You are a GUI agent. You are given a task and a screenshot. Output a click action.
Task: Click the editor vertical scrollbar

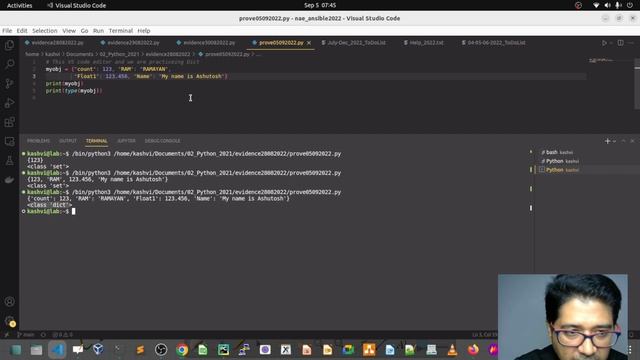point(637,84)
